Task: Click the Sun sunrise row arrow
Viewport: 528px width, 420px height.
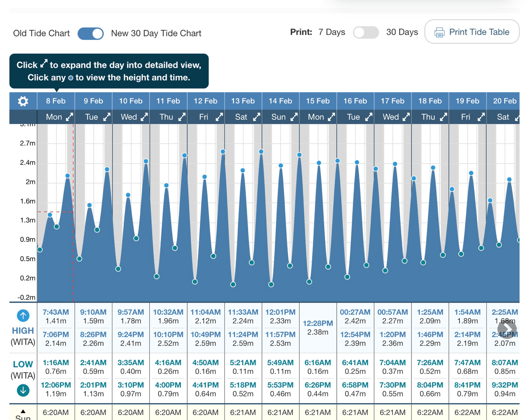Action: click(x=23, y=412)
